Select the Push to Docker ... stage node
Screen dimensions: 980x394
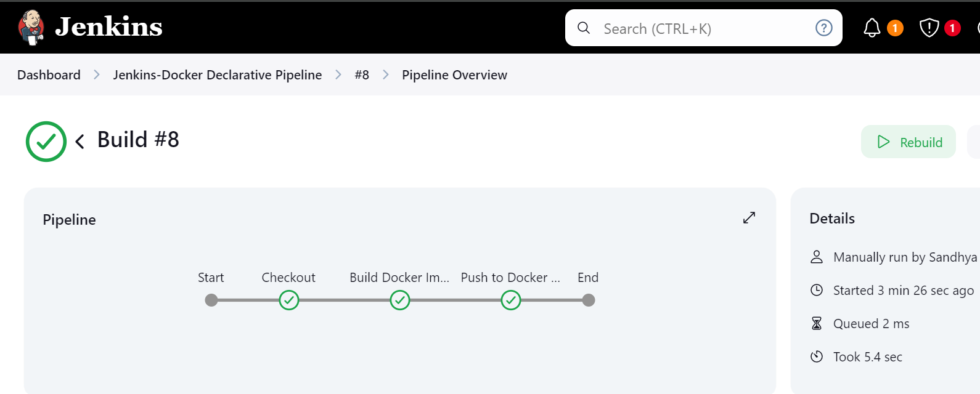point(511,300)
